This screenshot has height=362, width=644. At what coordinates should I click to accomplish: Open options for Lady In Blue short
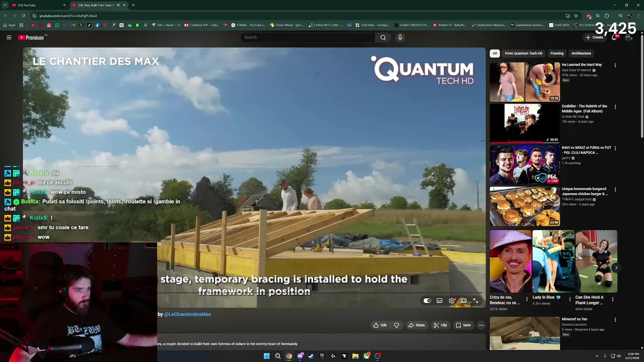(570, 299)
